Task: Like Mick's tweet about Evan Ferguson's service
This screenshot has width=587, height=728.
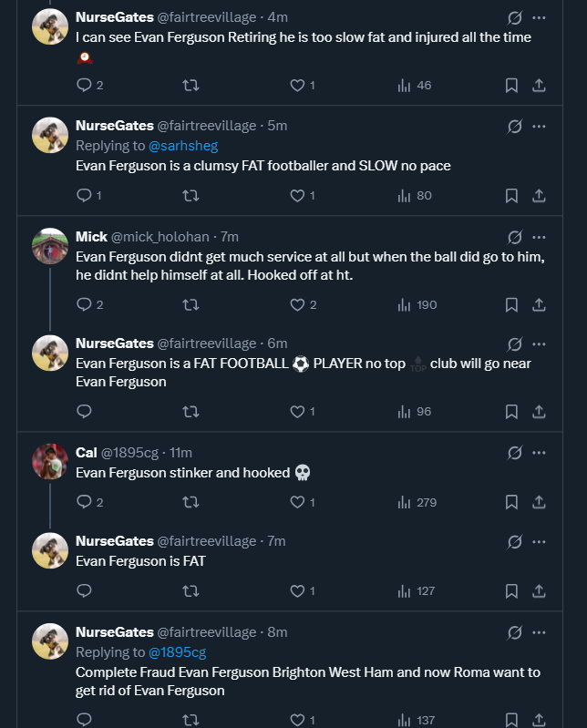Action: (x=297, y=304)
